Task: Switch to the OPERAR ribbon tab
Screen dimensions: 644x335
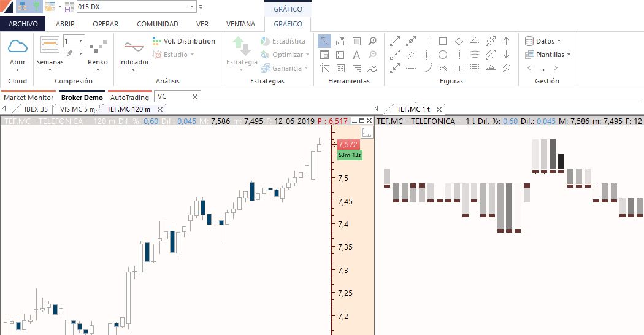Action: coord(105,24)
